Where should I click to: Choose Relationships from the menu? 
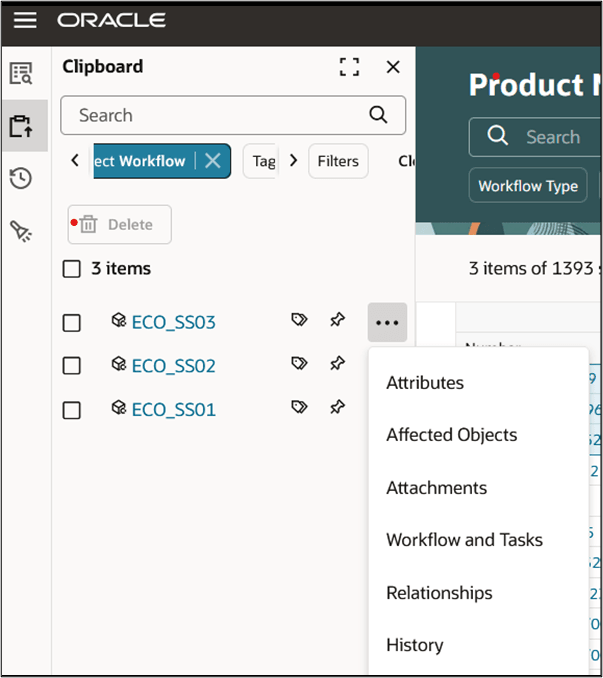pyautogui.click(x=439, y=593)
